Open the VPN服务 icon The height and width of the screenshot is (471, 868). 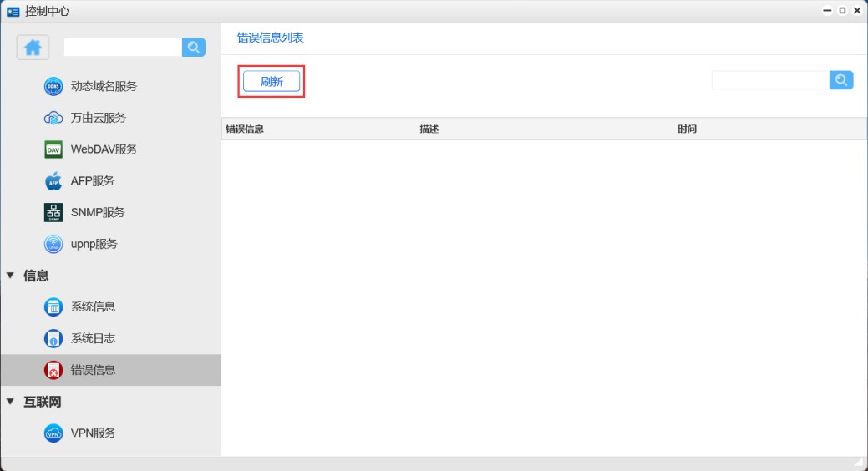tap(53, 433)
